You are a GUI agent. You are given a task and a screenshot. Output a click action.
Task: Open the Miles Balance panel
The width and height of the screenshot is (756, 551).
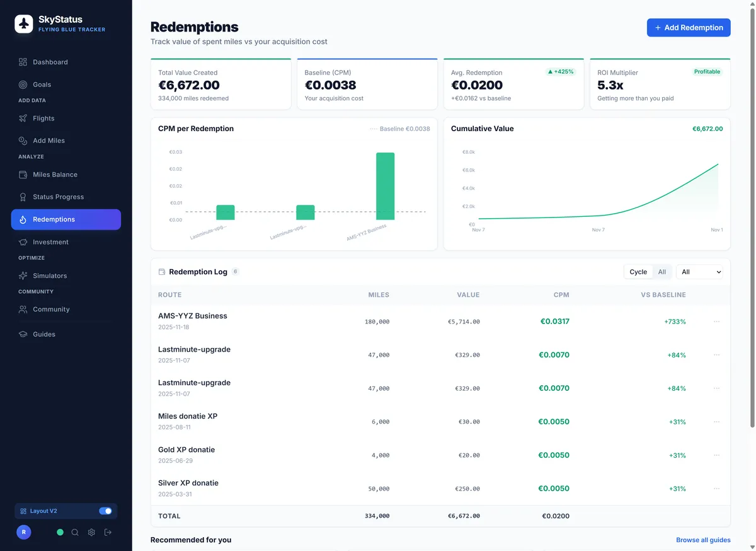54,174
